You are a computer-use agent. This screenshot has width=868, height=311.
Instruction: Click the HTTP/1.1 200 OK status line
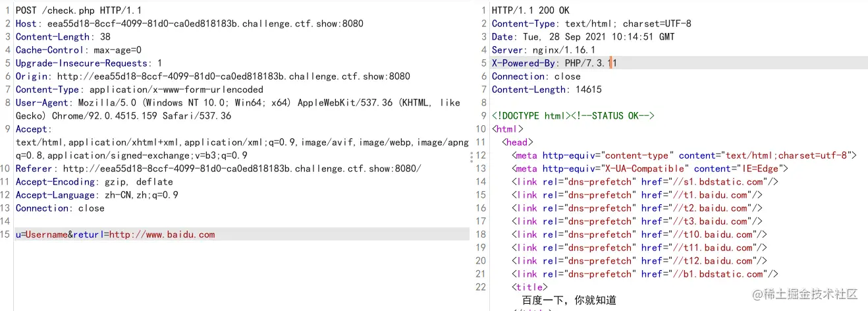click(x=531, y=11)
